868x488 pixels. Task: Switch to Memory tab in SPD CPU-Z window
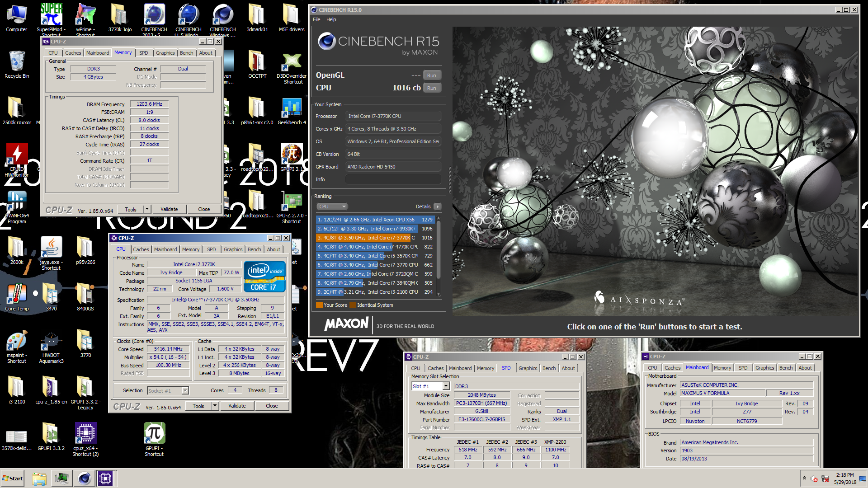486,368
